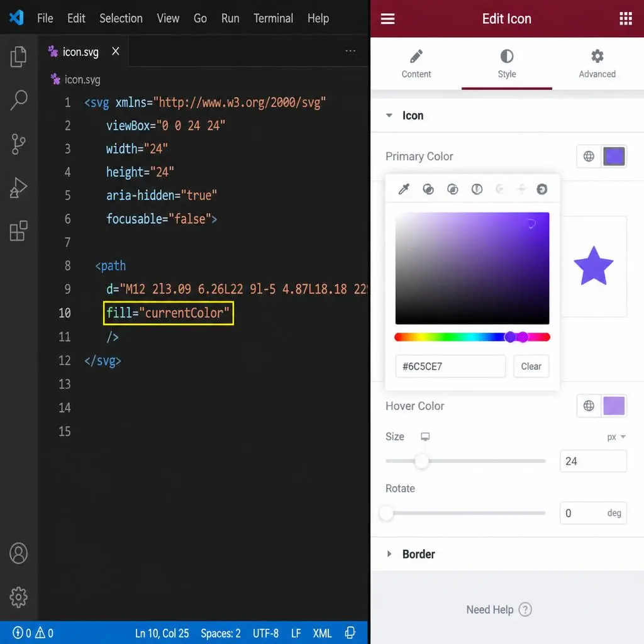
Task: Click the hue slider in the color picker
Action: point(472,337)
